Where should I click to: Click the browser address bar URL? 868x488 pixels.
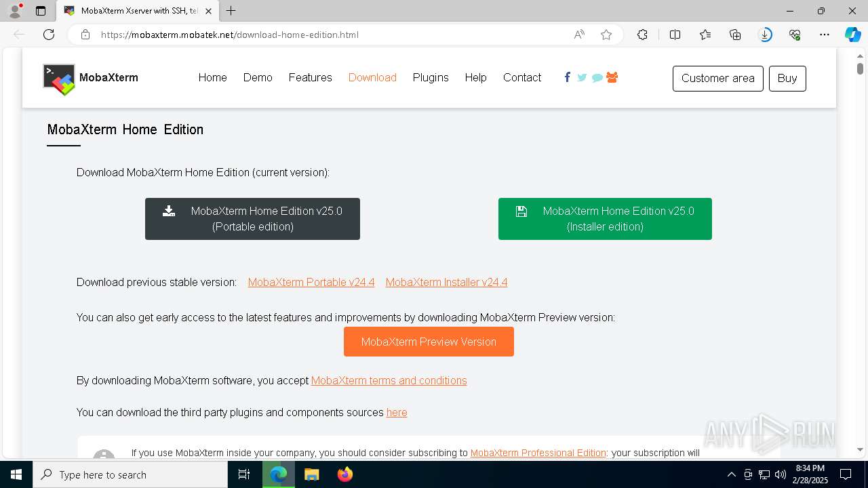(230, 35)
